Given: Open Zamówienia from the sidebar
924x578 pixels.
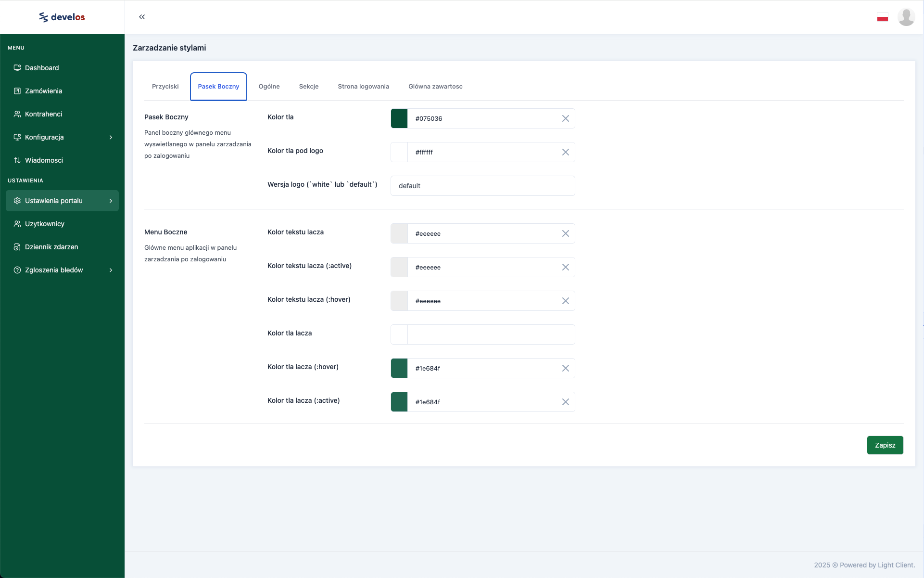Looking at the screenshot, I should coord(43,91).
